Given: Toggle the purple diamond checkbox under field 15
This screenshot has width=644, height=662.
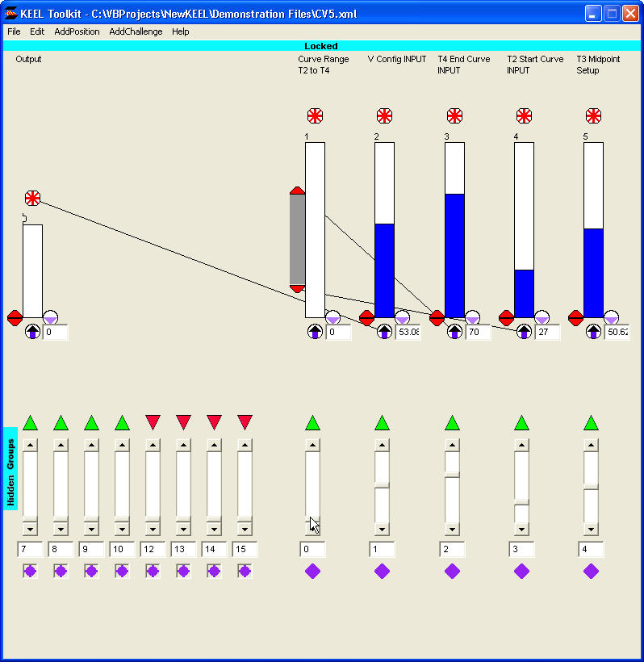Looking at the screenshot, I should (245, 572).
